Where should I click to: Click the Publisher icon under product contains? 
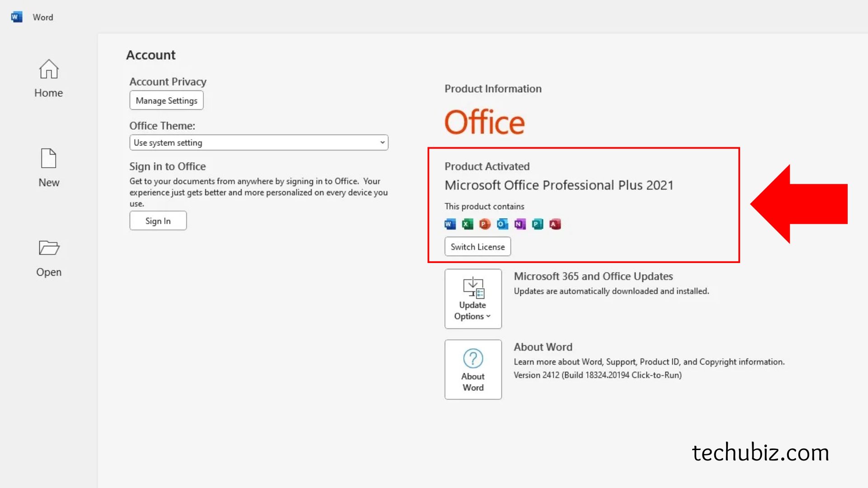(538, 224)
